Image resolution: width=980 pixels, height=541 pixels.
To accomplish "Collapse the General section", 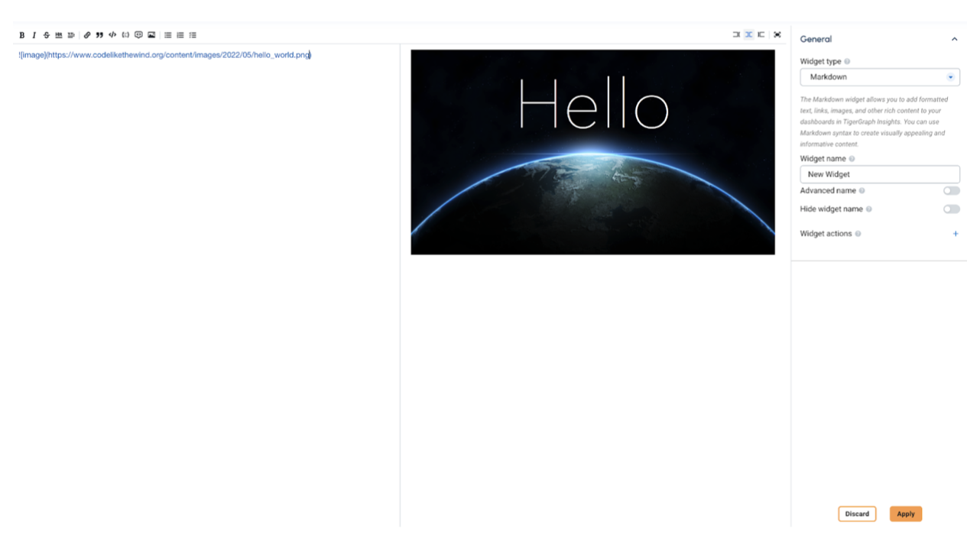I will pyautogui.click(x=954, y=39).
